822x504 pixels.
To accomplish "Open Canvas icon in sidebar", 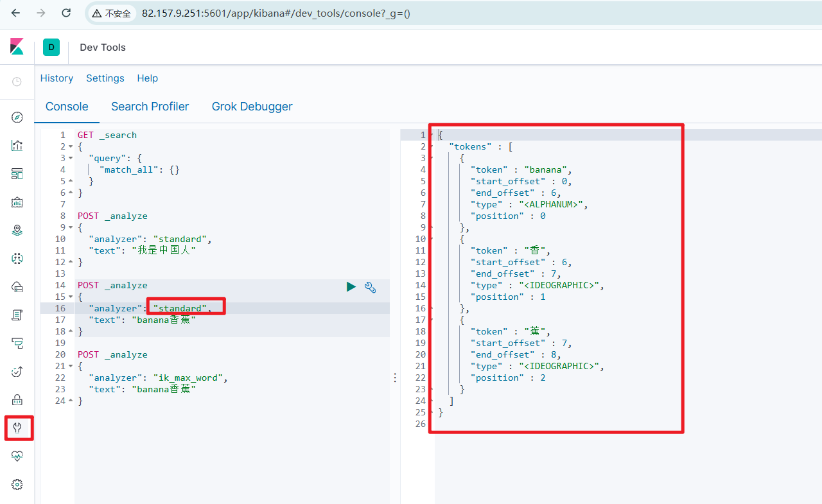I will pos(17,202).
